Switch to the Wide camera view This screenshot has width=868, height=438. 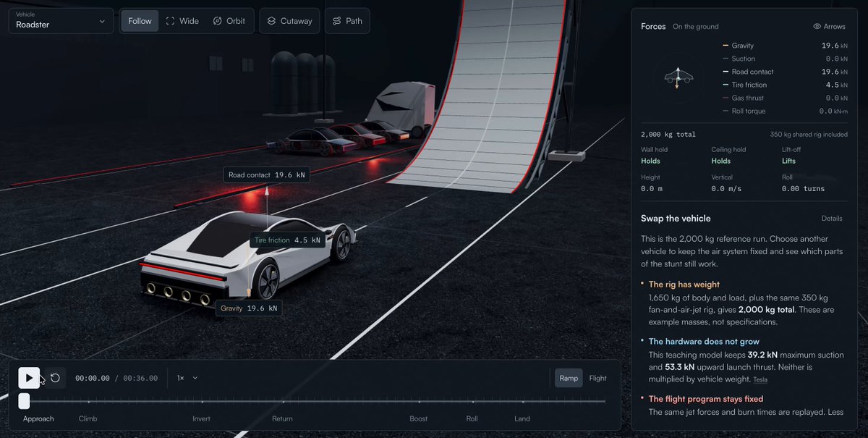182,21
